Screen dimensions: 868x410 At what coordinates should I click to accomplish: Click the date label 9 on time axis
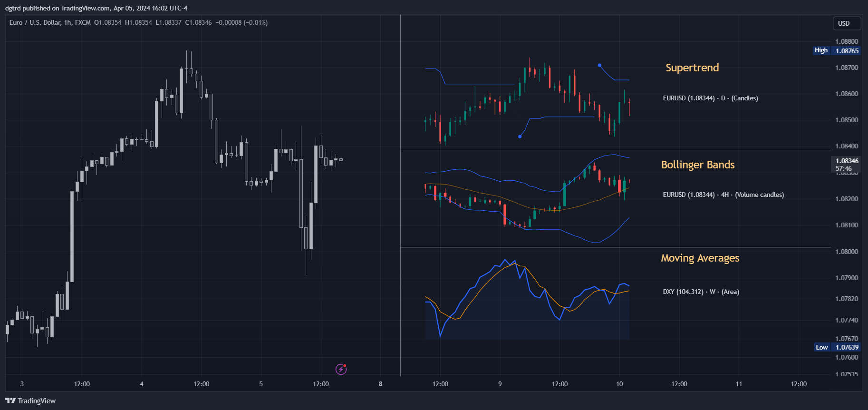(x=500, y=384)
